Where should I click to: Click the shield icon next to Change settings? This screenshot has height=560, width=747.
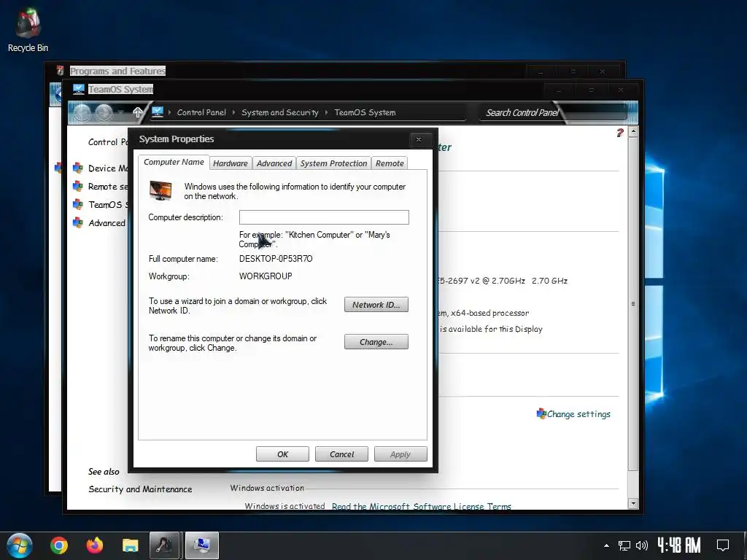tap(541, 413)
